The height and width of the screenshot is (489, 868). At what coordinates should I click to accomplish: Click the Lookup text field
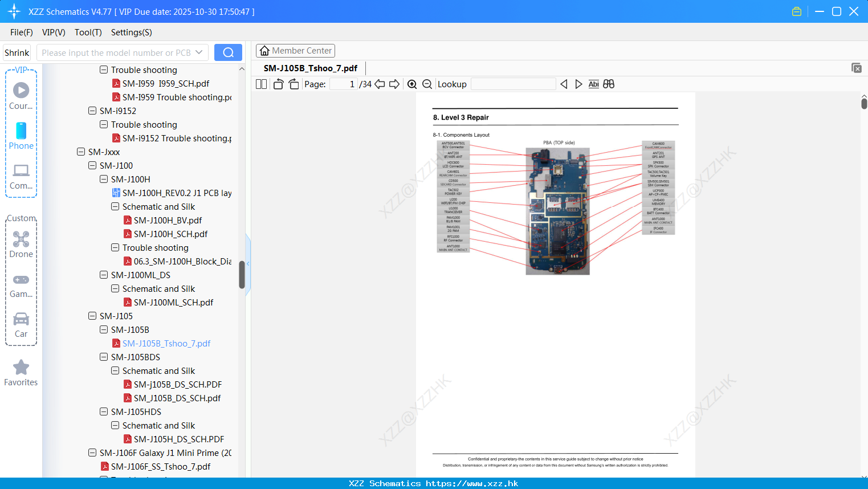(514, 84)
